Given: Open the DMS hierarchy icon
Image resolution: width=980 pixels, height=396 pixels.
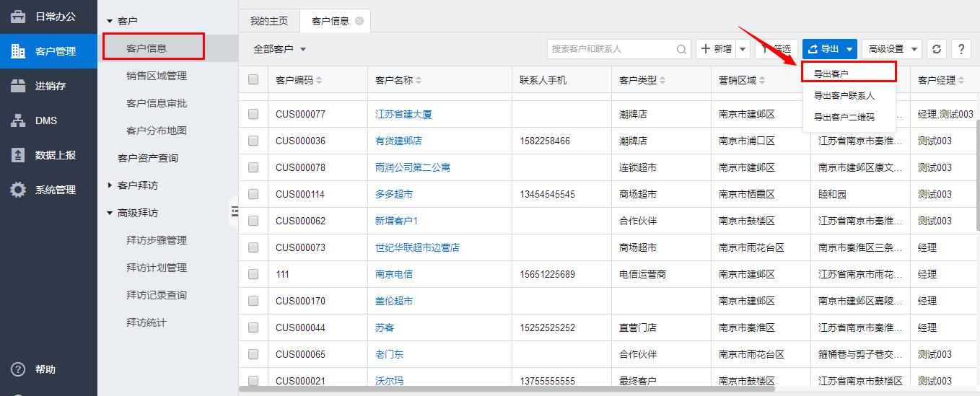Looking at the screenshot, I should (x=18, y=120).
